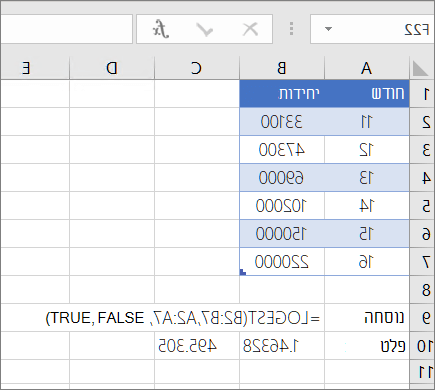Click cell containing 11
The width and height of the screenshot is (435, 390).
tap(367, 122)
